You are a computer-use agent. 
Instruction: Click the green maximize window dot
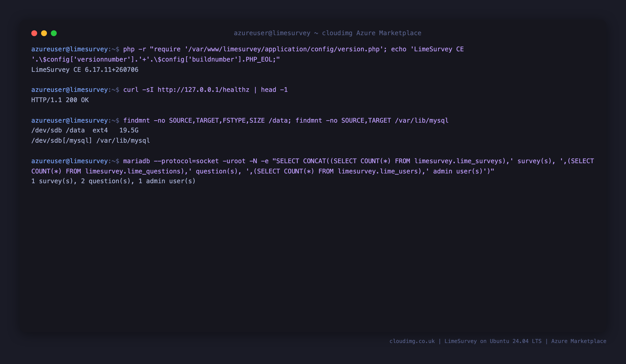pos(54,33)
